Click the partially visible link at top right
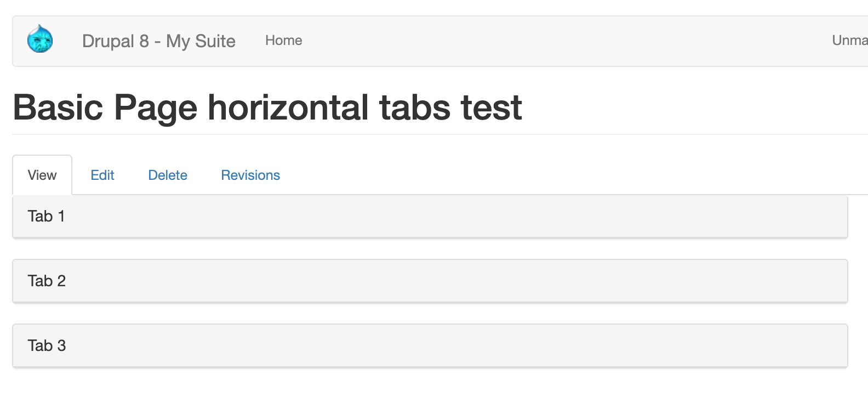 [x=849, y=40]
